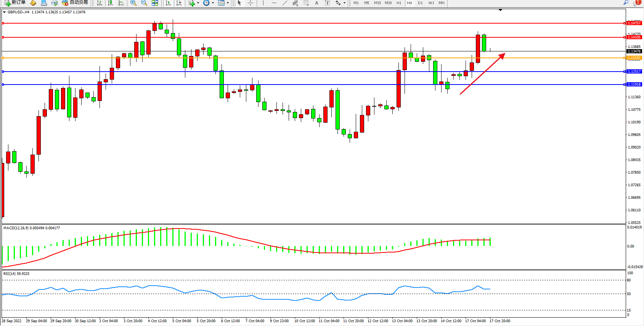Click the tile windows icon
Screen dimensions: 644x326
155,3
